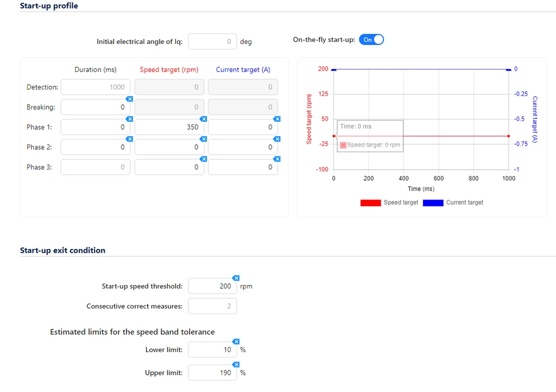Select the Upper limit percentage field
The height and width of the screenshot is (392, 556).
tap(213, 373)
